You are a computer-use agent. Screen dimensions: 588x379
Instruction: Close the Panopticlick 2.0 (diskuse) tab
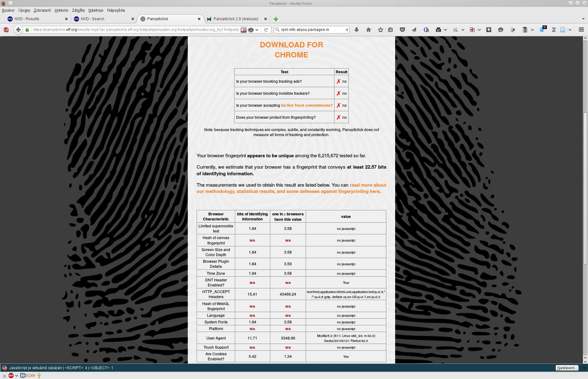tap(266, 19)
